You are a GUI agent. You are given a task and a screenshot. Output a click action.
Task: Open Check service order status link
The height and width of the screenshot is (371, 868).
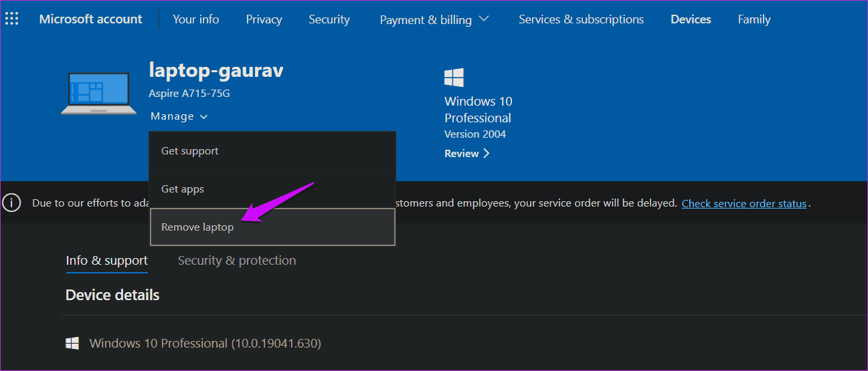(744, 203)
